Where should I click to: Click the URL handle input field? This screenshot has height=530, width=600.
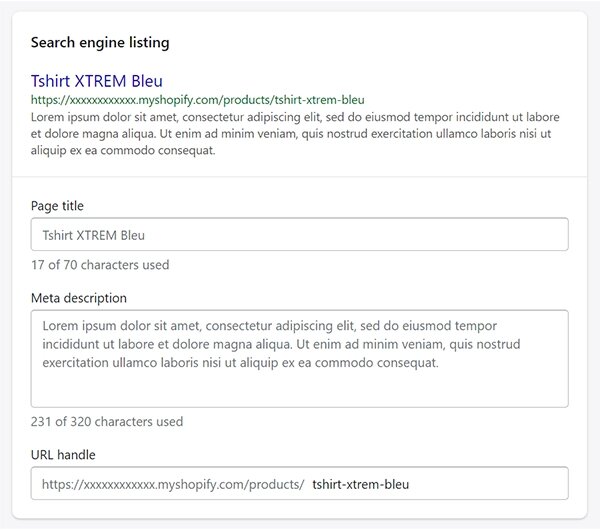(x=299, y=483)
